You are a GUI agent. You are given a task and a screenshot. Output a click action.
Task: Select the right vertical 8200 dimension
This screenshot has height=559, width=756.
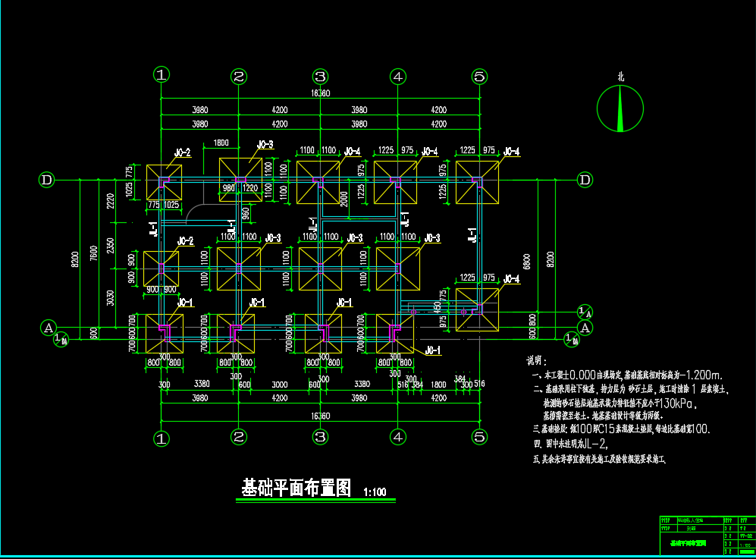(550, 259)
